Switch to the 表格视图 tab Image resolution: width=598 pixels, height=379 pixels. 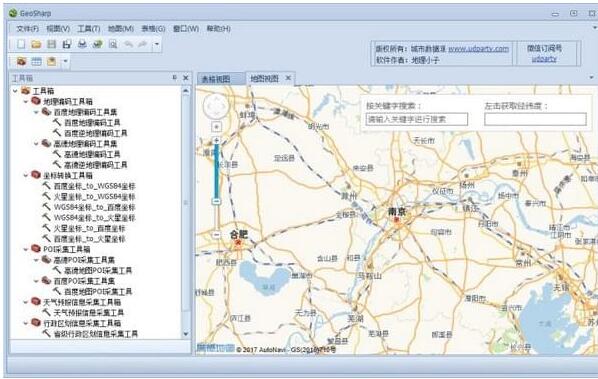(216, 79)
